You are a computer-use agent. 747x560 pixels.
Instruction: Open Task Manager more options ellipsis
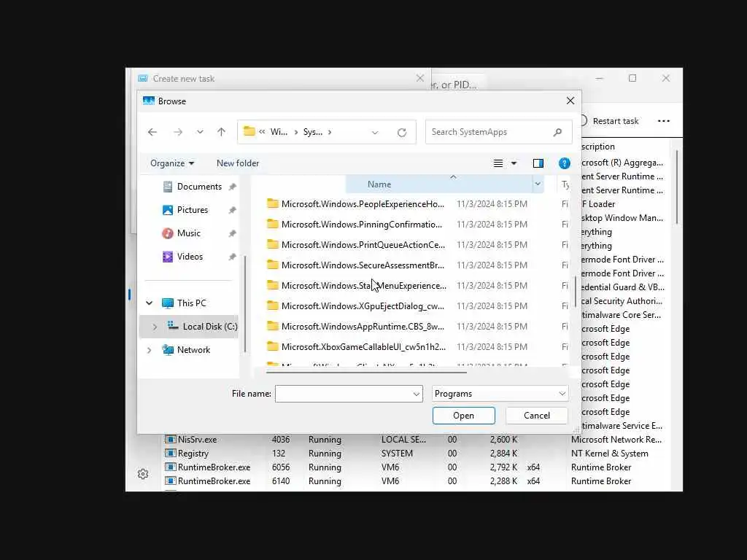pyautogui.click(x=664, y=121)
